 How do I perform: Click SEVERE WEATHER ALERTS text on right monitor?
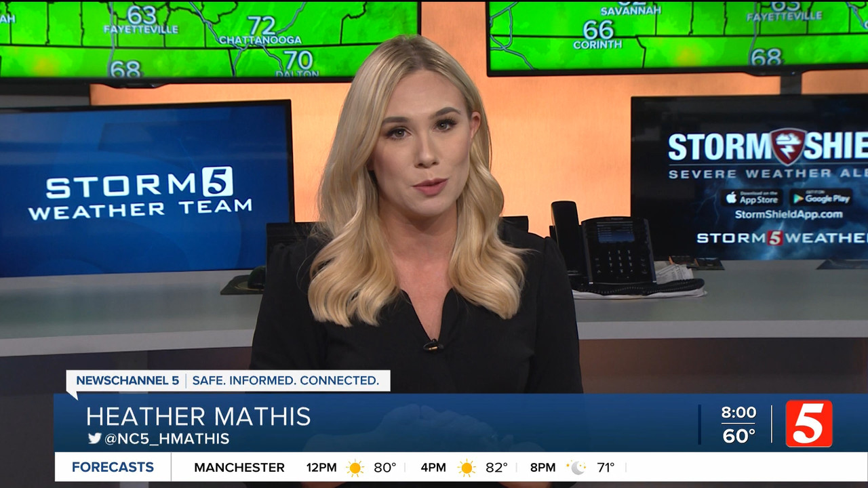768,174
